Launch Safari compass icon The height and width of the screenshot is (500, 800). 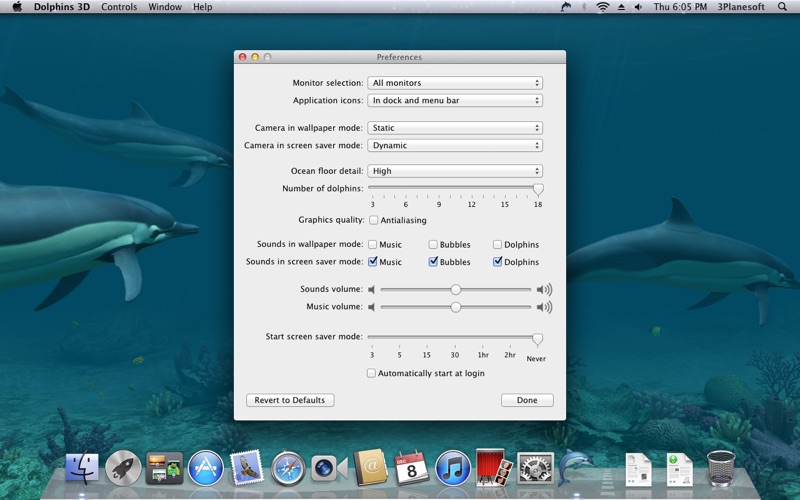[x=288, y=468]
